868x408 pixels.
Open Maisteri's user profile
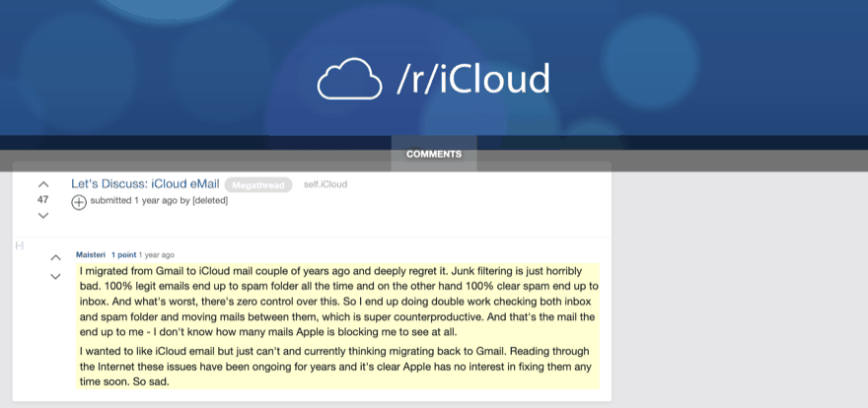coord(91,255)
